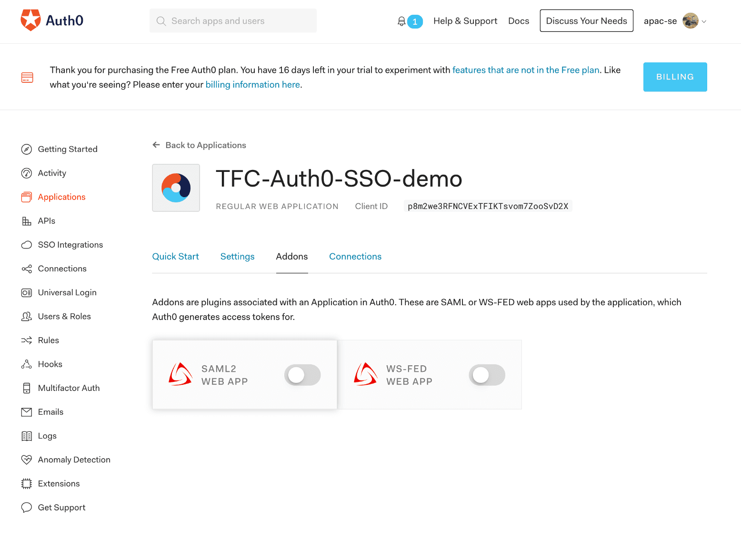Enable the SAML2 Web App toggle
Screen dimensions: 741x560
302,375
